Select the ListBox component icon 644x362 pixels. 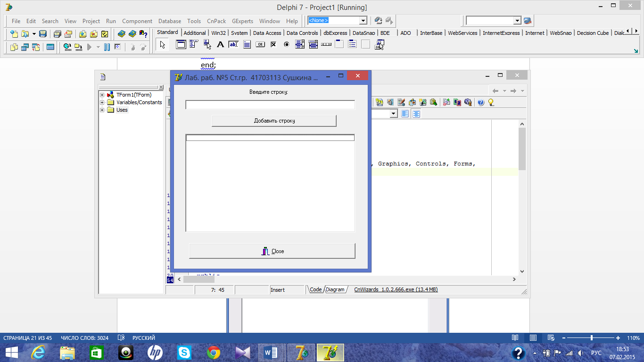click(299, 45)
